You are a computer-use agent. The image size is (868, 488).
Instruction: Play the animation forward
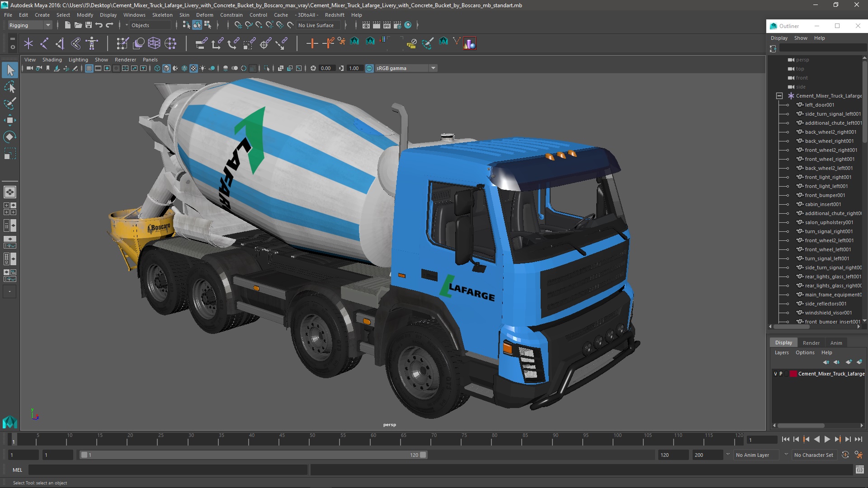(827, 439)
